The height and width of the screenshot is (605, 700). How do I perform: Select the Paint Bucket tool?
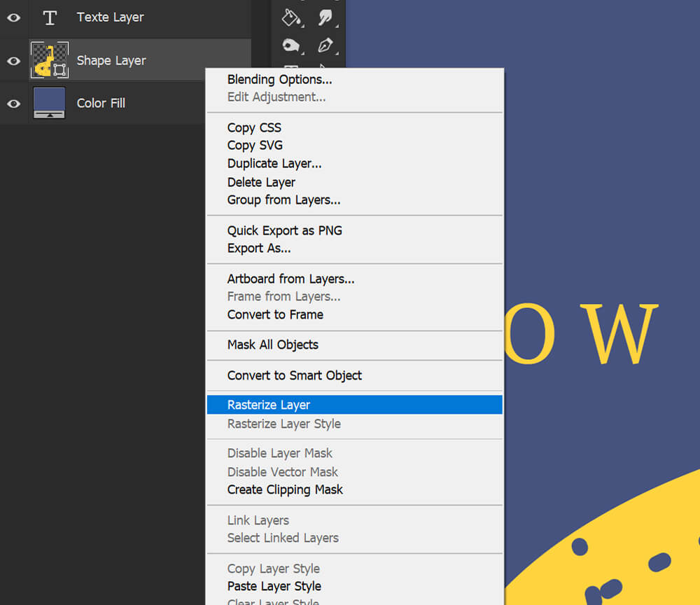[x=290, y=17]
